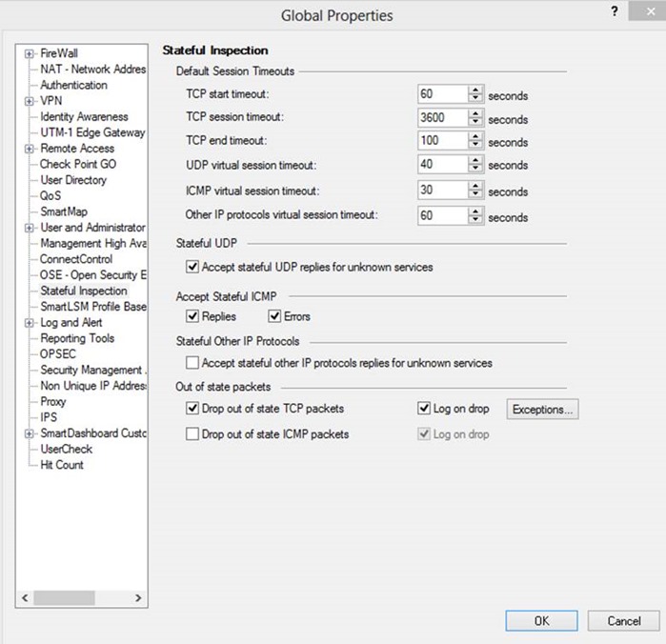Open the Authentication page
Screen dimensions: 666x644
[x=74, y=85]
